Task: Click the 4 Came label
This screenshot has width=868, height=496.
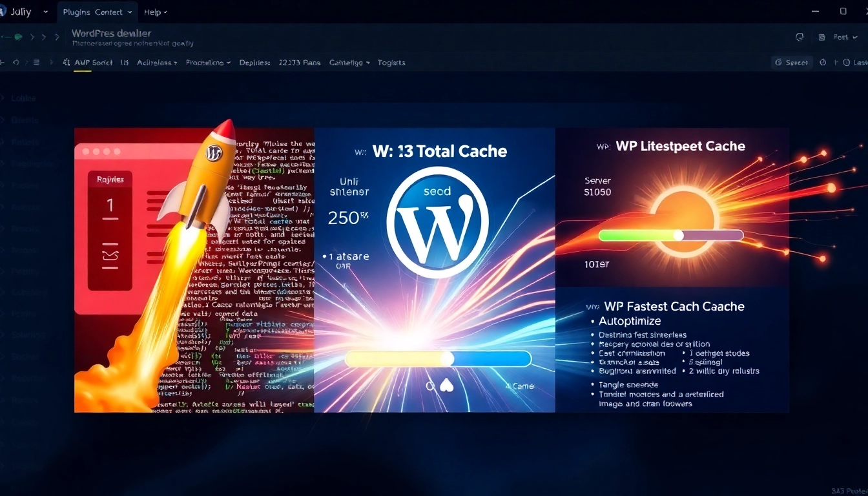Action: (x=520, y=386)
